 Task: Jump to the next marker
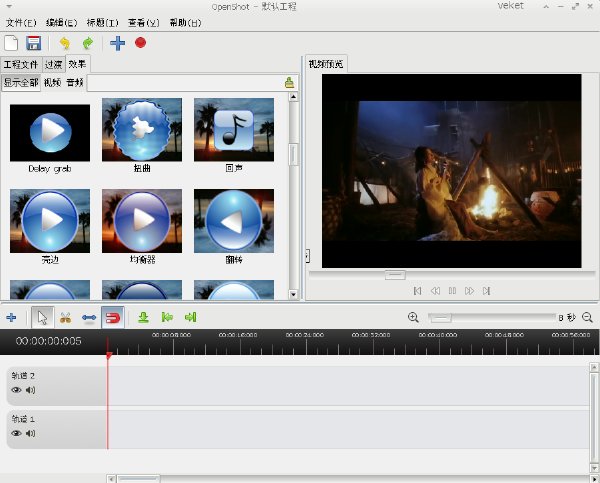click(x=190, y=317)
